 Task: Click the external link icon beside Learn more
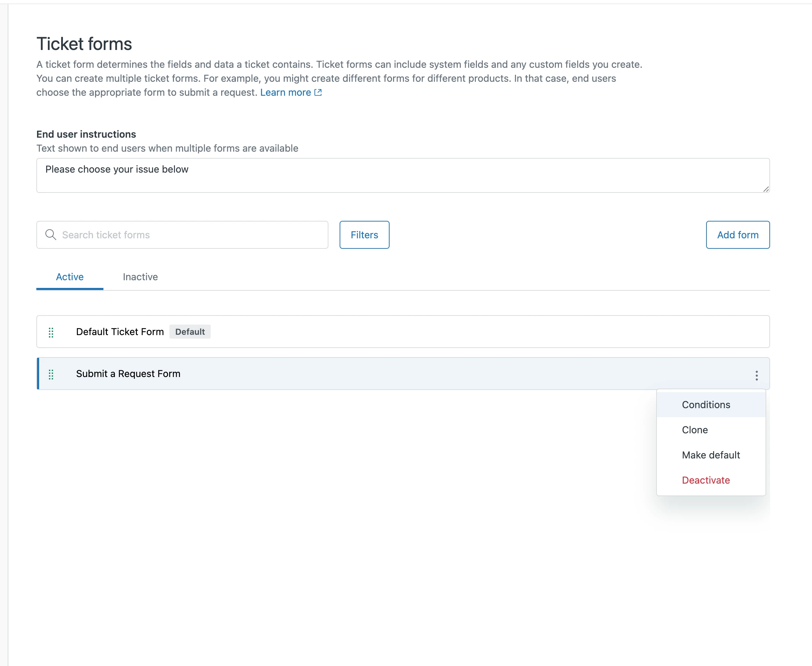(x=318, y=93)
